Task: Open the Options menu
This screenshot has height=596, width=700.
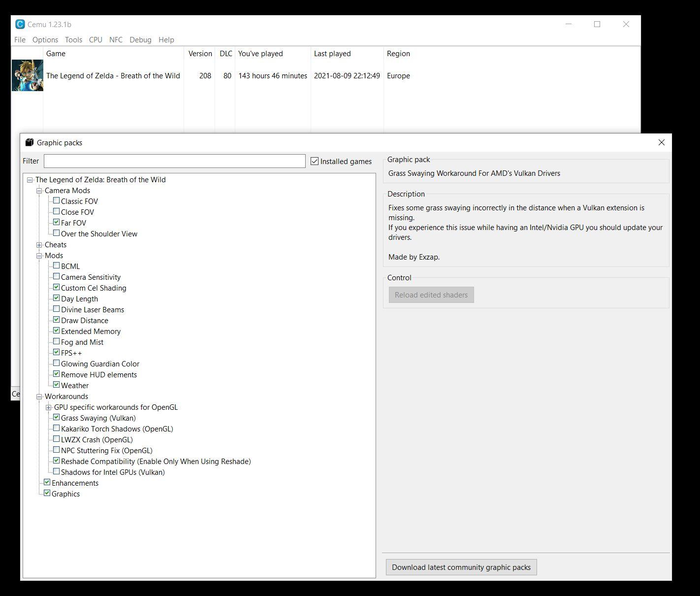Action: click(45, 40)
